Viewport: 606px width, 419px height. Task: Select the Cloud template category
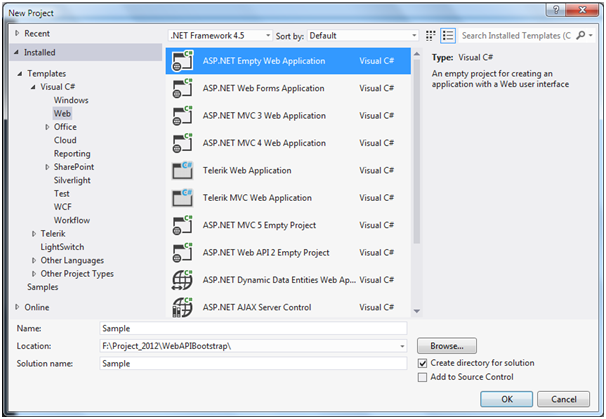pyautogui.click(x=65, y=140)
